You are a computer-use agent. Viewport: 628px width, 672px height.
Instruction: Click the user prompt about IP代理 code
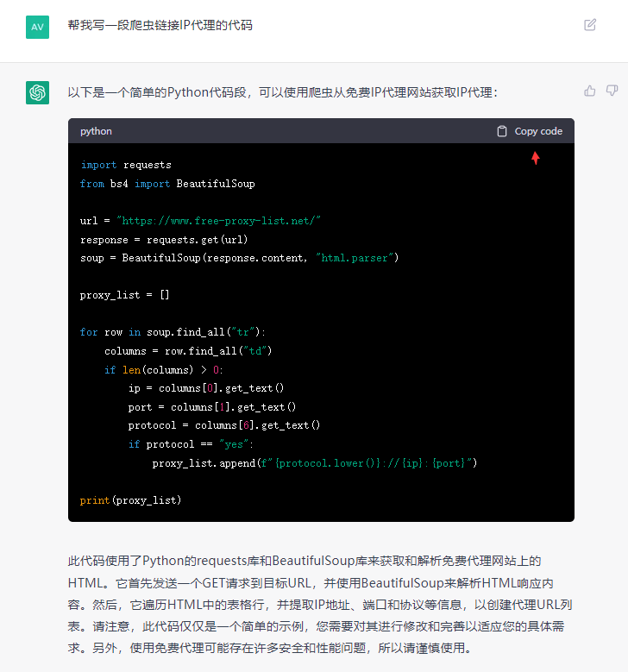pos(160,26)
